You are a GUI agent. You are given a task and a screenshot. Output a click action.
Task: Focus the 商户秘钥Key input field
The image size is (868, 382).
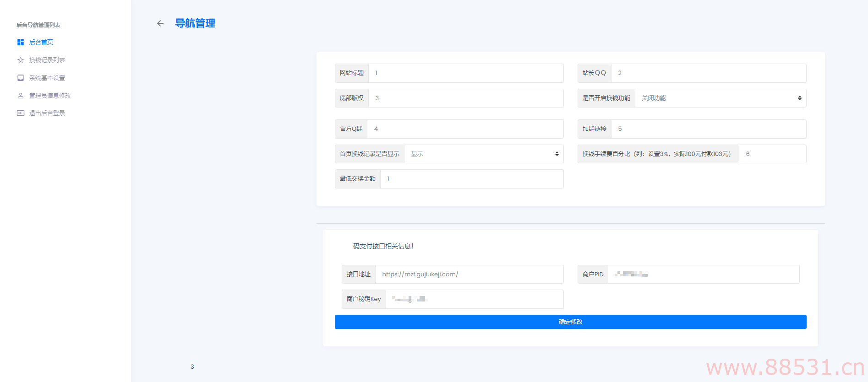pyautogui.click(x=475, y=299)
